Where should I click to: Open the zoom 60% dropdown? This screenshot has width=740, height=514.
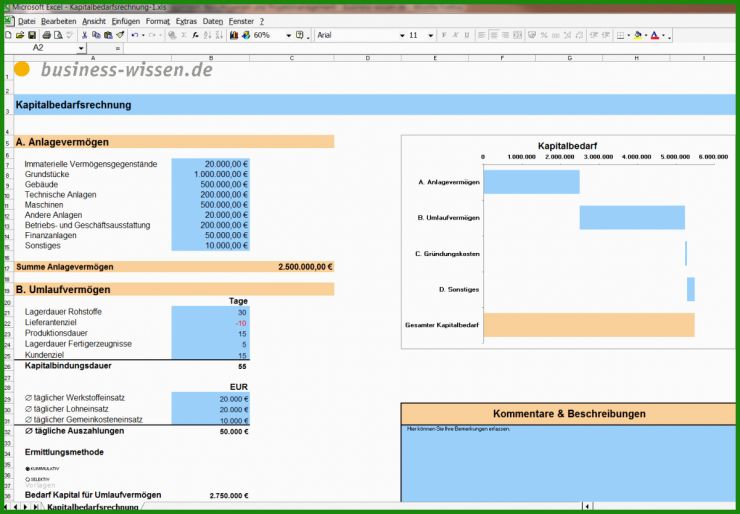pyautogui.click(x=288, y=35)
